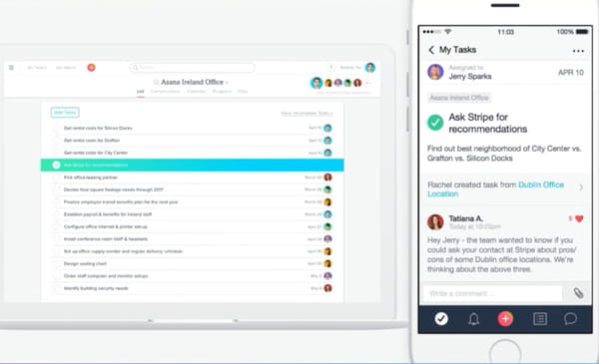Click the paperclip attachment icon
This screenshot has width=599, height=364.
click(578, 293)
